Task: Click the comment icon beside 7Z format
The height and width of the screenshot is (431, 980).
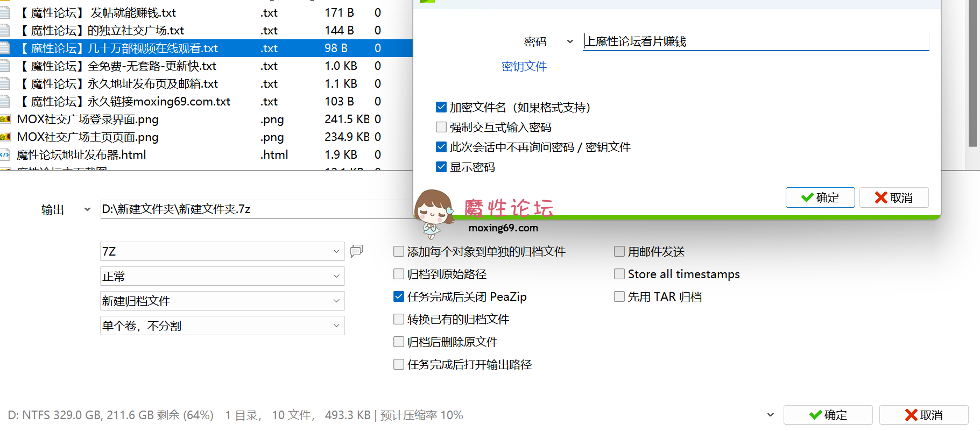Action: point(357,251)
